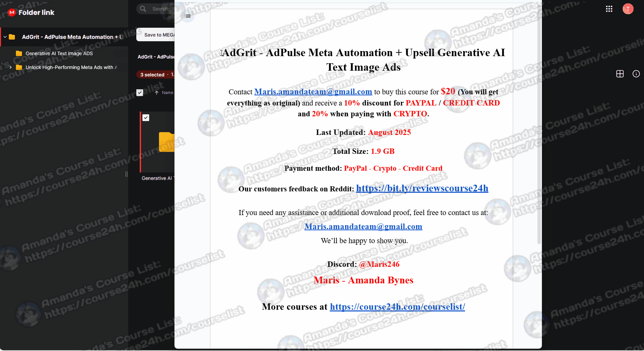Uncheck the Generative AI folder checkbox
Viewport: 644px width, 351px height.
(146, 118)
